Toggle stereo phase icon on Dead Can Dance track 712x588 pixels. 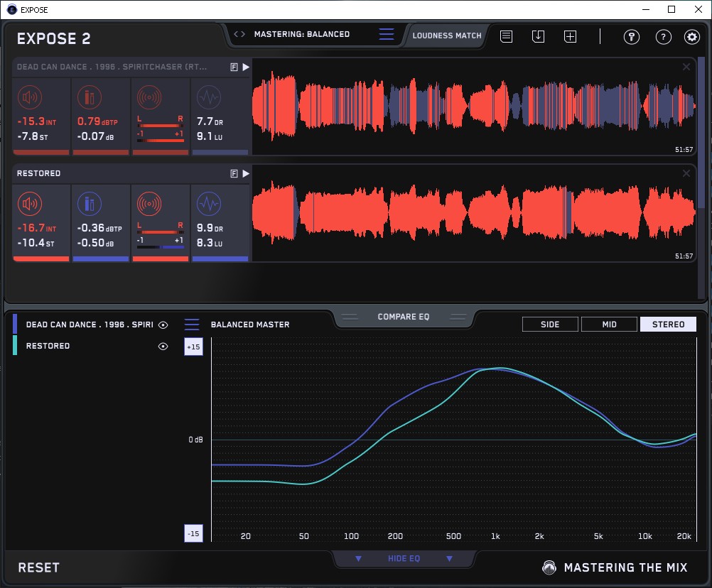[x=149, y=97]
